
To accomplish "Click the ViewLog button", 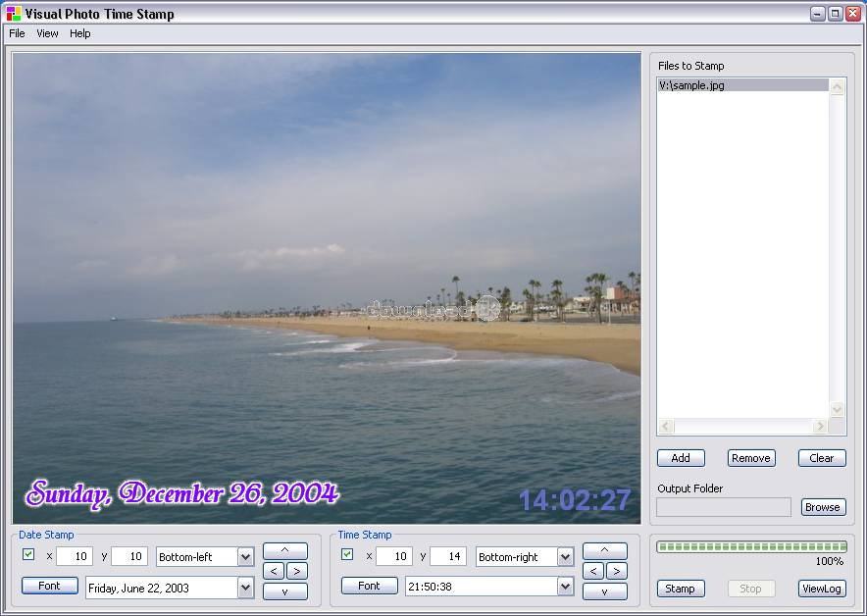I will (822, 589).
